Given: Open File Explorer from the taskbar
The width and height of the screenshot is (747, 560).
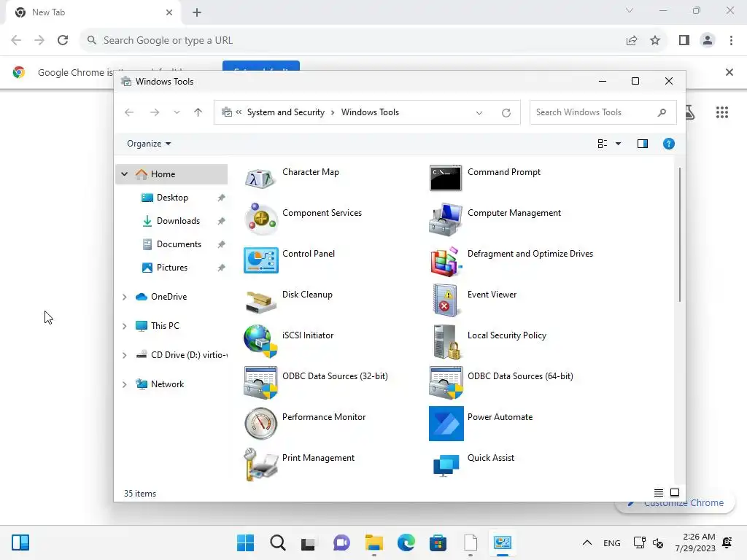Looking at the screenshot, I should (374, 542).
